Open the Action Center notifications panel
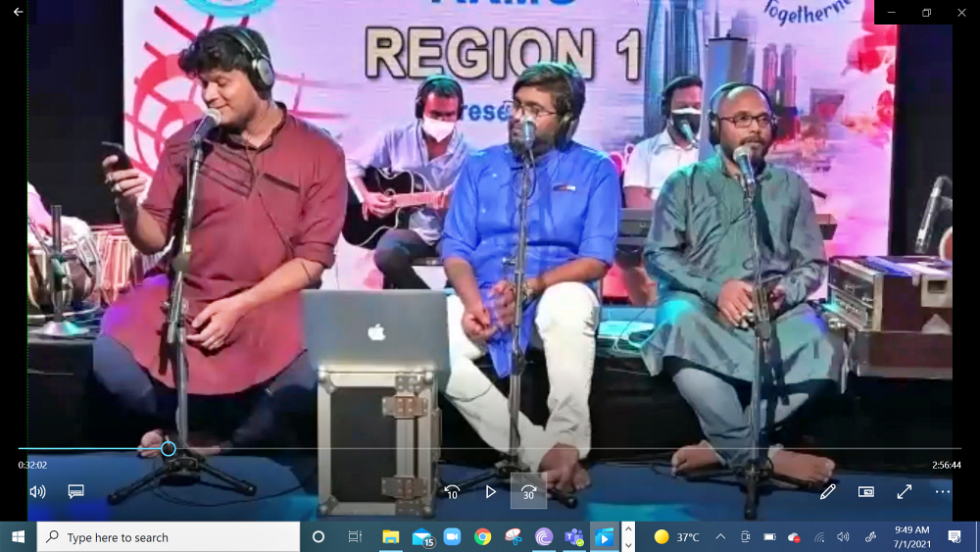The image size is (980, 552). click(x=955, y=537)
